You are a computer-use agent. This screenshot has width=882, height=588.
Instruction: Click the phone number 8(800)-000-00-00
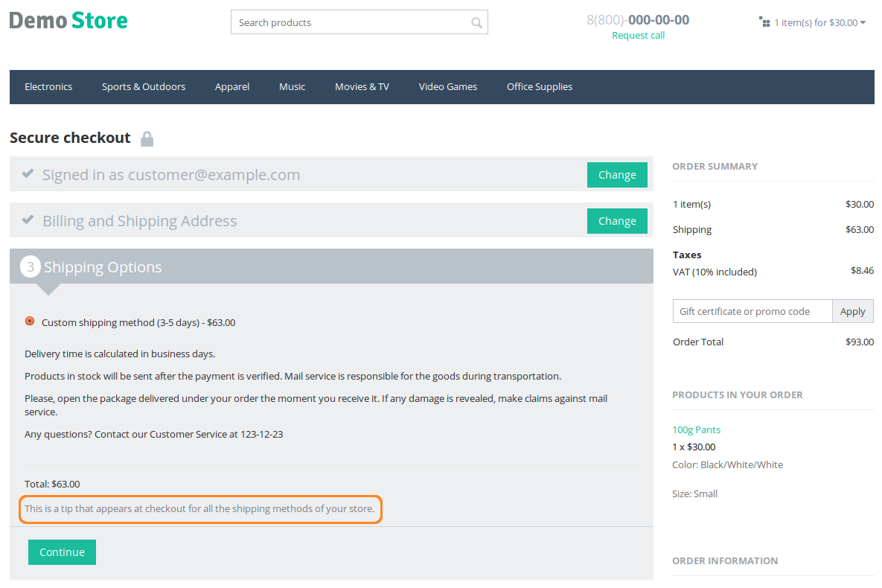638,20
